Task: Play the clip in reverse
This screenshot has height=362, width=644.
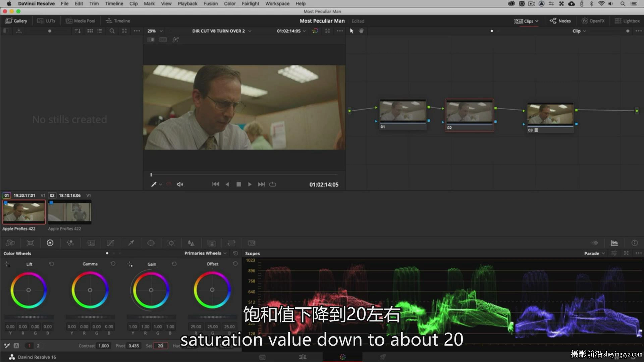Action: 227,184
